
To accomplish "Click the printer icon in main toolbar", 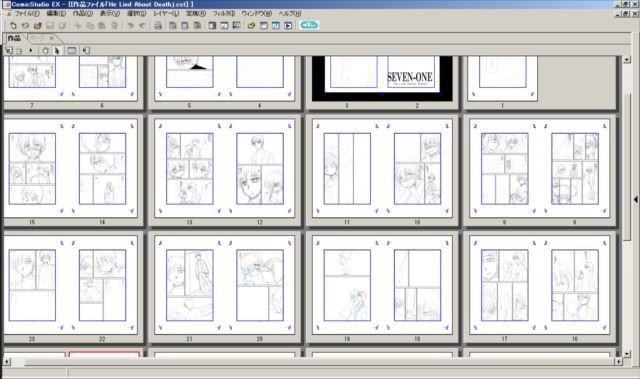I will (x=158, y=25).
